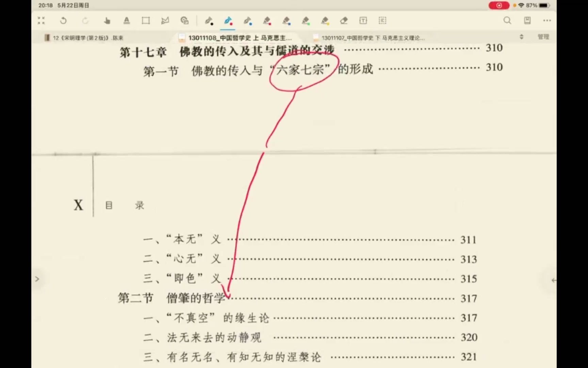Choose the red highlighter tool
The width and height of the screenshot is (588, 368).
[x=267, y=21]
